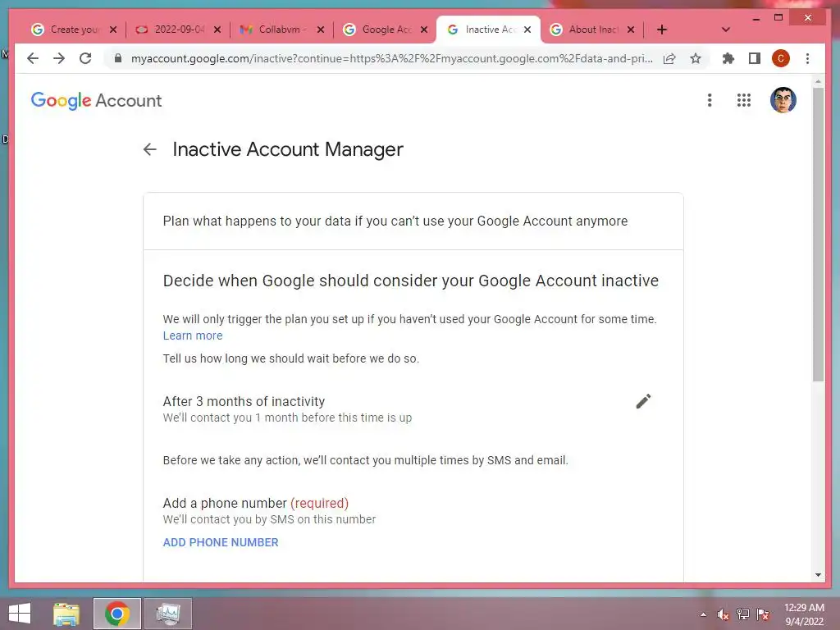The height and width of the screenshot is (630, 840).
Task: Open a new tab with the plus button
Action: coord(662,30)
